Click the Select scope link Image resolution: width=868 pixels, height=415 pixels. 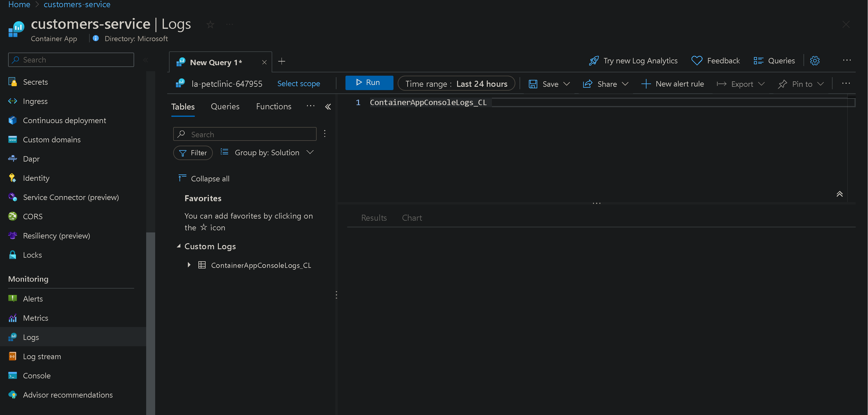299,83
